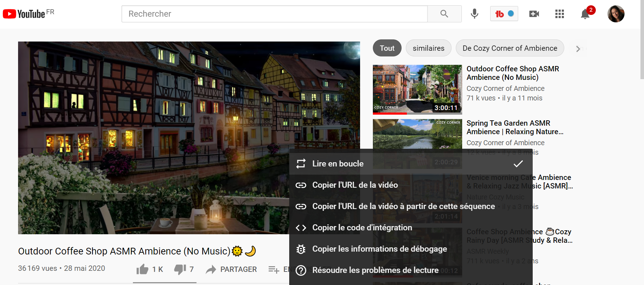Open Cozy Corner of Ambience channel under Outdoor Coffee
This screenshot has height=285, width=644.
(x=505, y=88)
